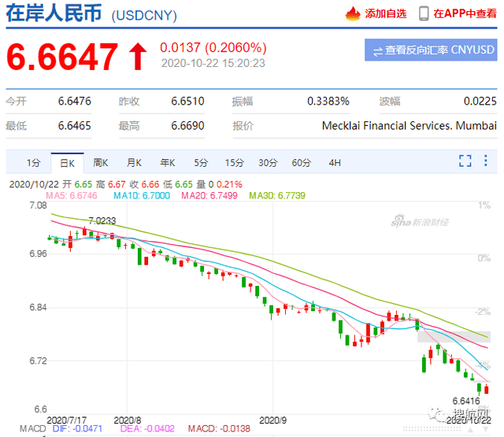Select the 日K daily candlestick tab
Image resolution: width=504 pixels, height=437 pixels.
67,163
